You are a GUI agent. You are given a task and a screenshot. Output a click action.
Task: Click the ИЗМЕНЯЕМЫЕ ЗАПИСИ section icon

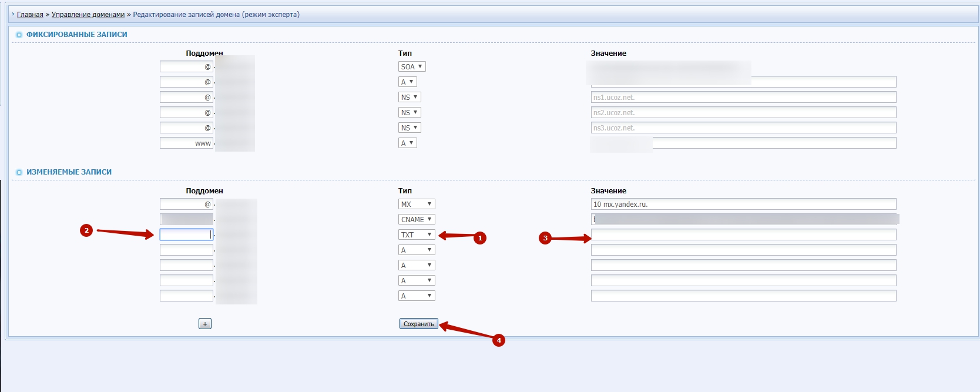click(x=19, y=172)
